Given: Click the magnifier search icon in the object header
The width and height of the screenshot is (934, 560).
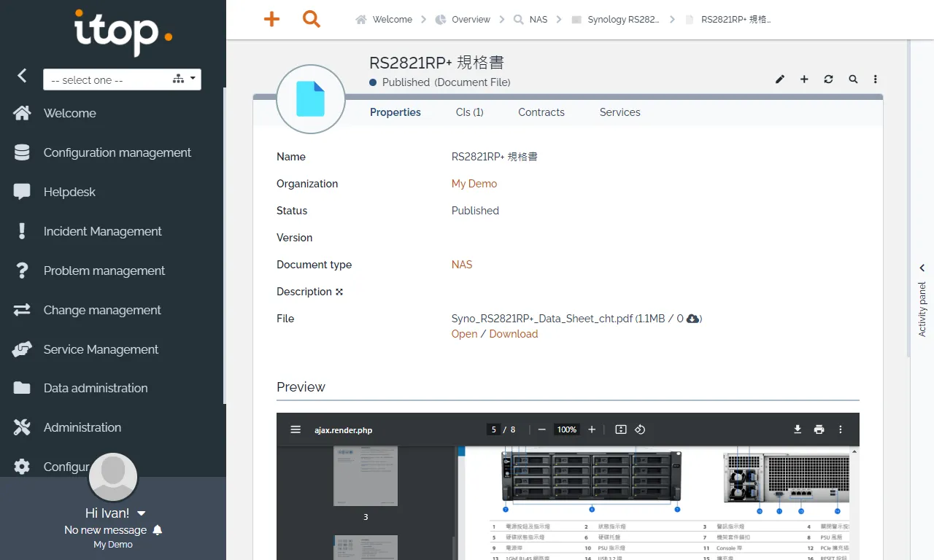Looking at the screenshot, I should (853, 79).
